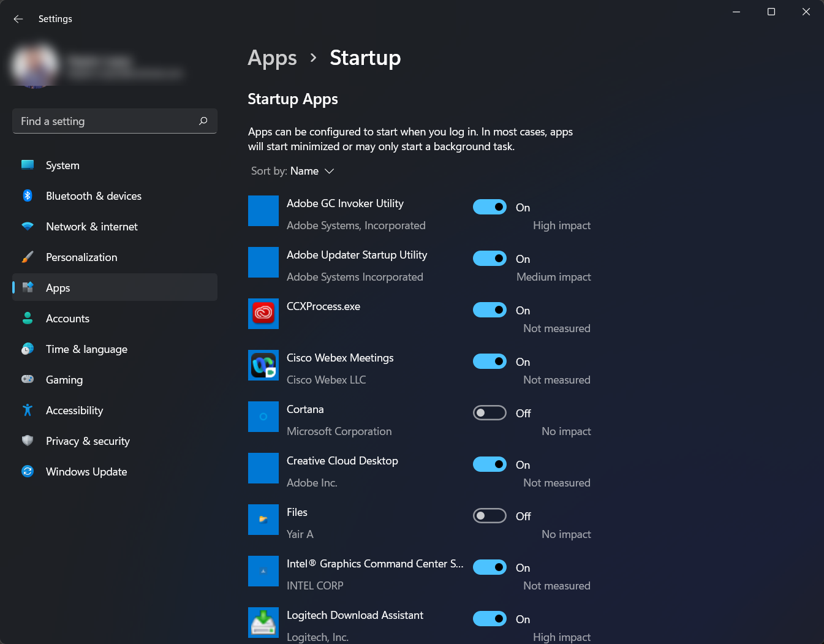The width and height of the screenshot is (824, 644).
Task: Open Accounts settings page
Action: 115,318
